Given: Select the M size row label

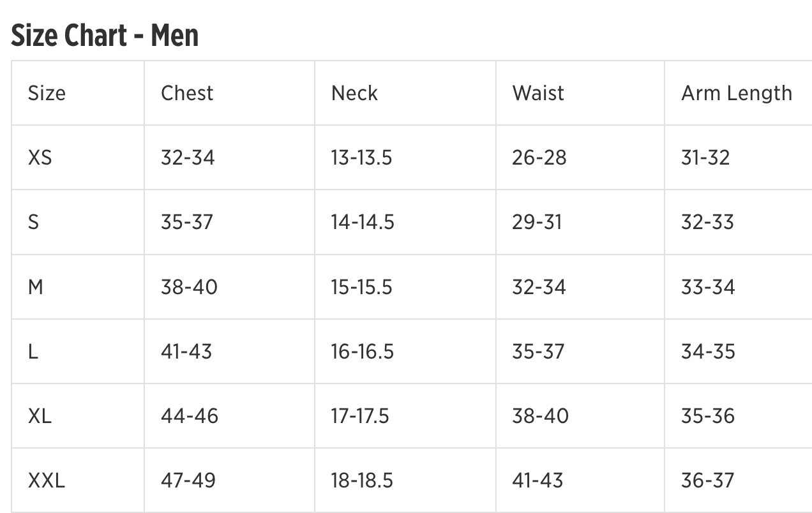Looking at the screenshot, I should [36, 287].
